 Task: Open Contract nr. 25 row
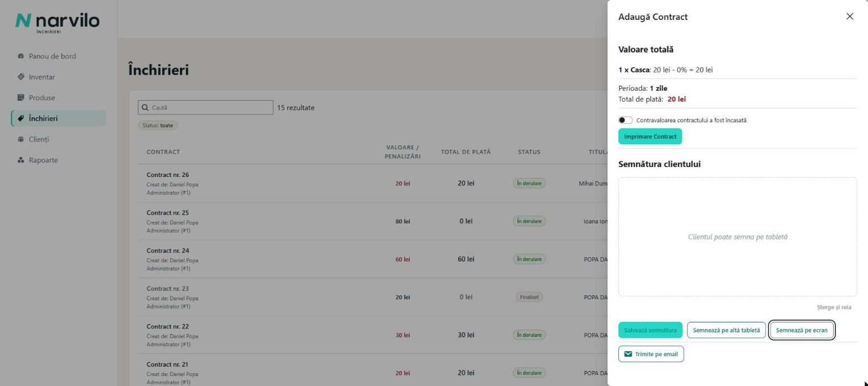click(x=373, y=221)
